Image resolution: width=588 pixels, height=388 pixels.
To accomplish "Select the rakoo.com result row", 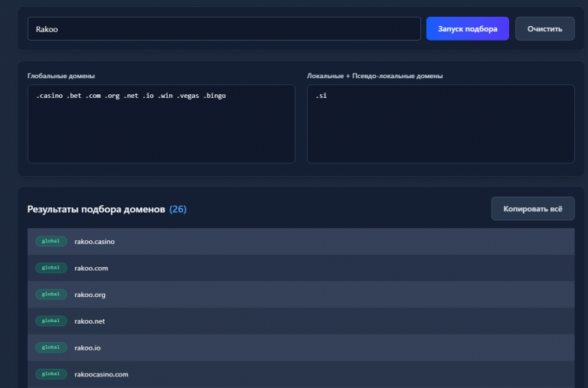I will [301, 268].
